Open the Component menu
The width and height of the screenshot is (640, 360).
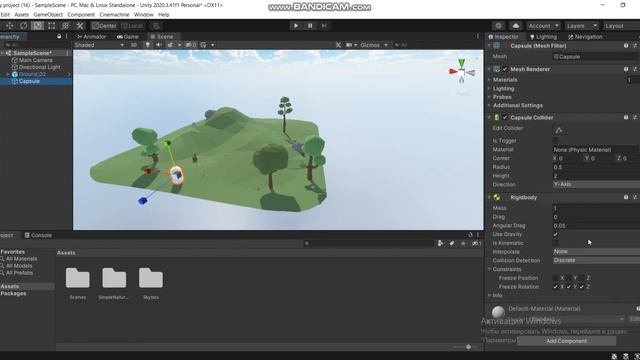[x=81, y=14]
